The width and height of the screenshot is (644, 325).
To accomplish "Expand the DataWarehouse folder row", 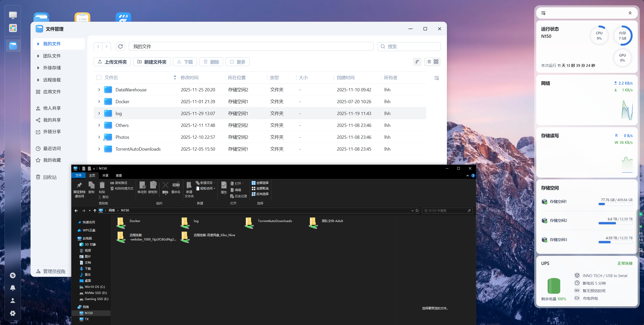I will click(x=99, y=90).
